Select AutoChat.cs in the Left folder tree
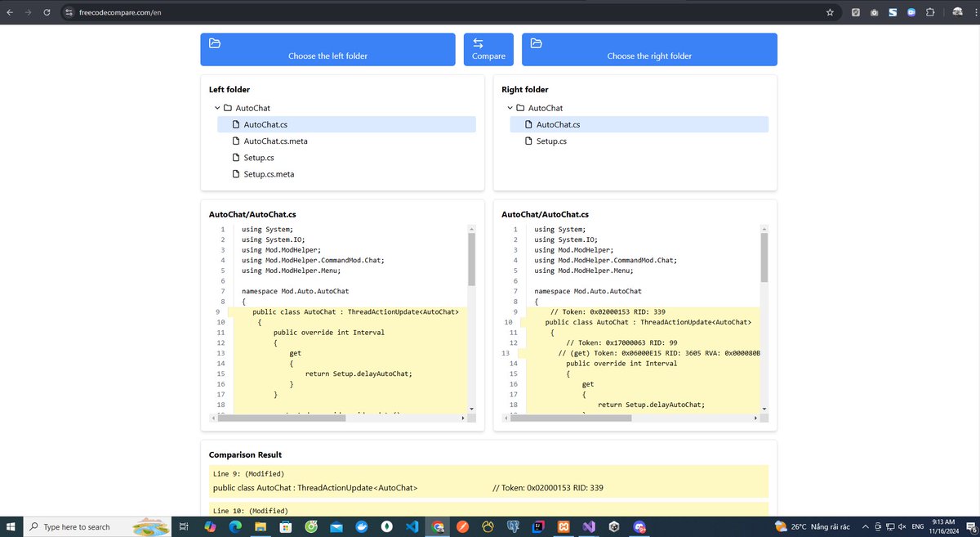Screen dimensions: 980x537 click(x=346, y=124)
